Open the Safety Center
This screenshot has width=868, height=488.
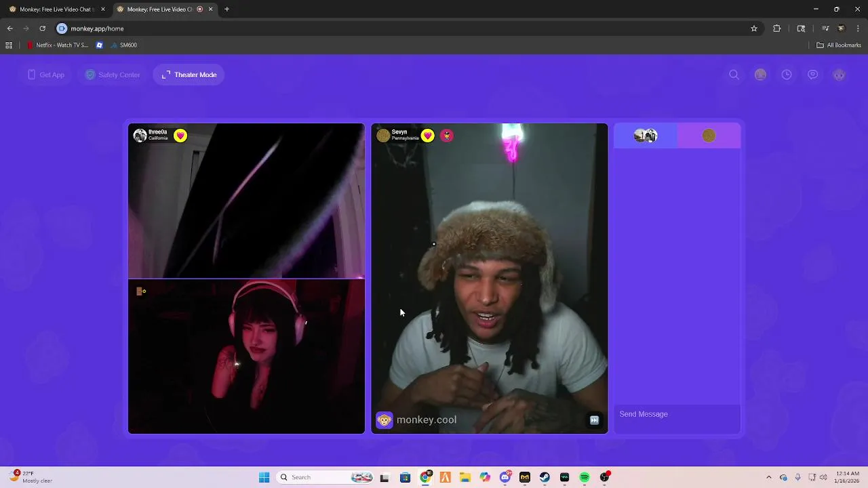113,75
